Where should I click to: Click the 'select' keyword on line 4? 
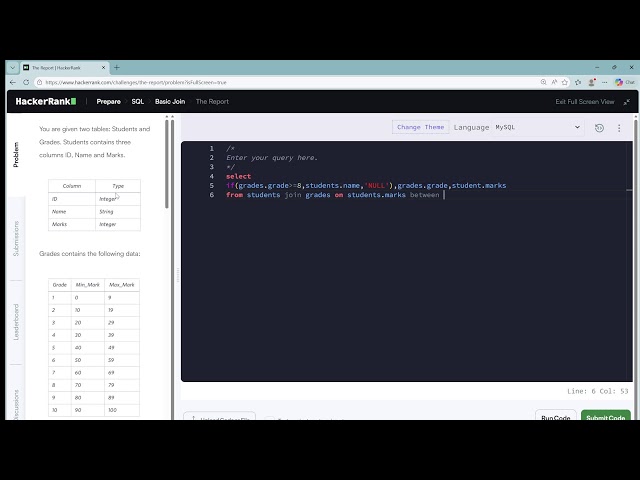[x=238, y=176]
